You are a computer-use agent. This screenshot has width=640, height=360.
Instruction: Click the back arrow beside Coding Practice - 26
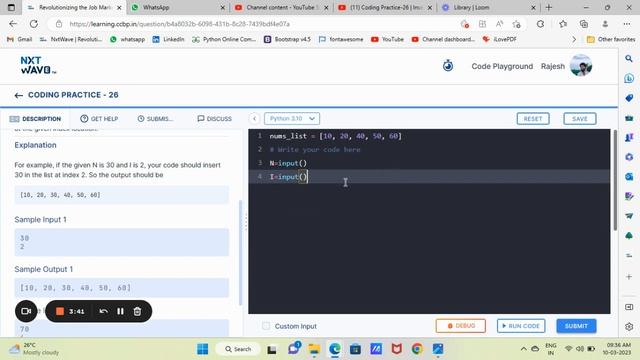tap(18, 95)
